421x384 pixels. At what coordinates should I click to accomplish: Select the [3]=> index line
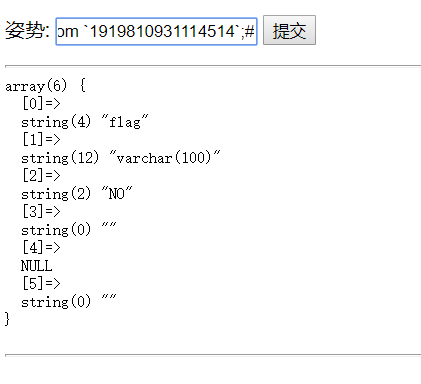pos(41,212)
